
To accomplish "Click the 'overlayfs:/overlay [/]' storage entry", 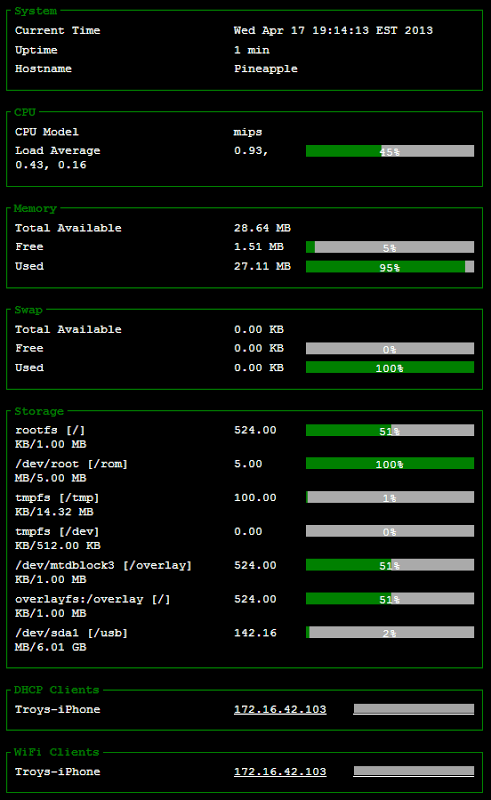I will click(93, 599).
